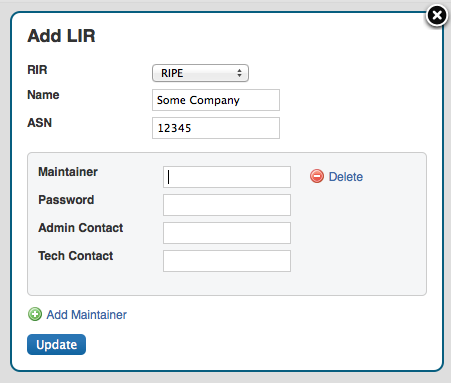Click the Tech Contact input field
Viewport: 451px width, 383px height.
tap(227, 261)
